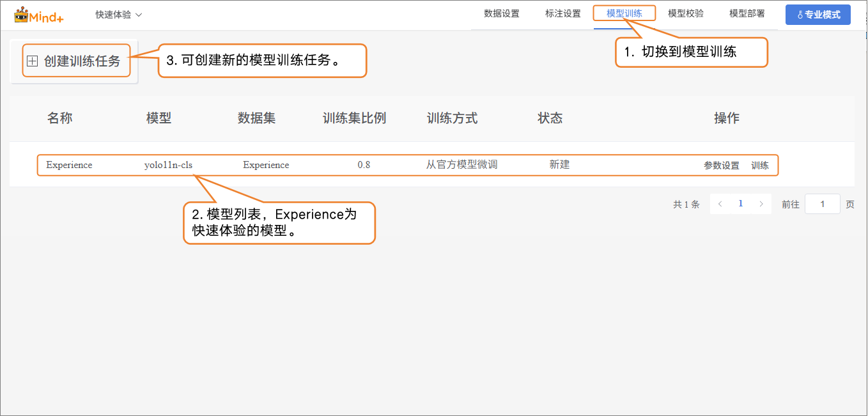Open the 快速体验 dropdown menu
868x416 pixels.
point(118,15)
